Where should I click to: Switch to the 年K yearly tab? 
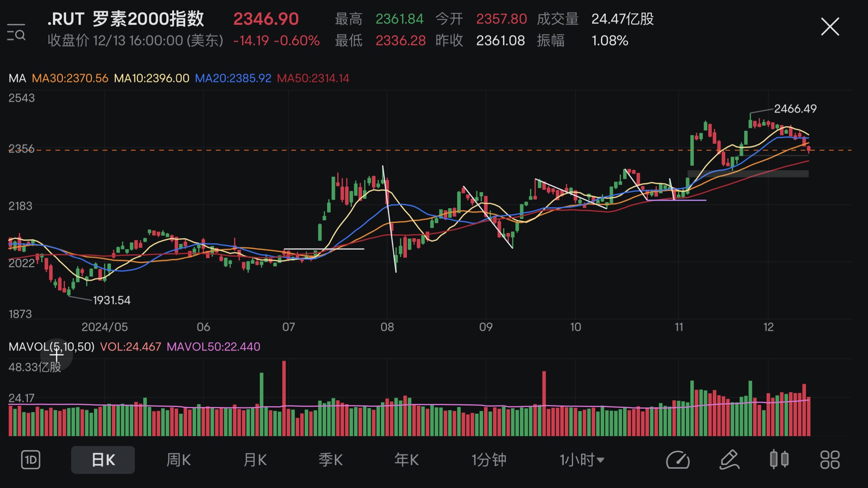tap(406, 460)
